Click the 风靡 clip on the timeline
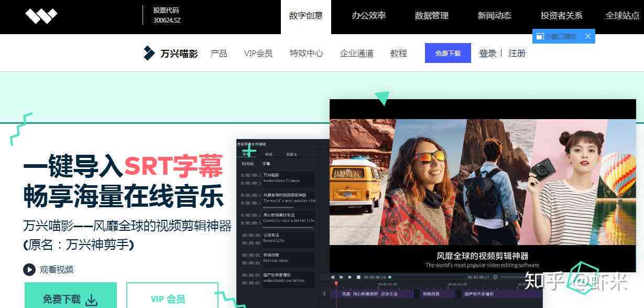644x308 pixels. point(346,294)
